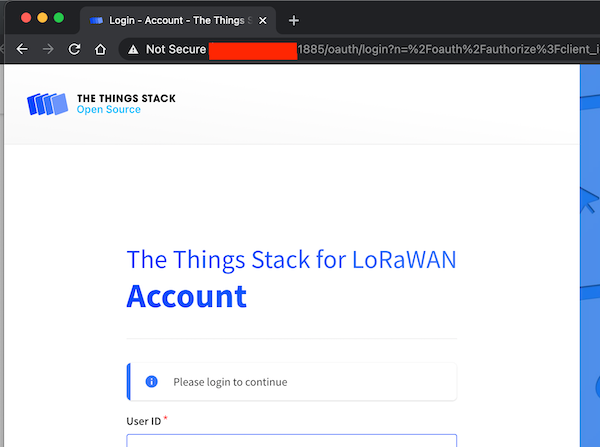The width and height of the screenshot is (600, 447).
Task: Go back with the browser back arrow
Action: pos(22,49)
